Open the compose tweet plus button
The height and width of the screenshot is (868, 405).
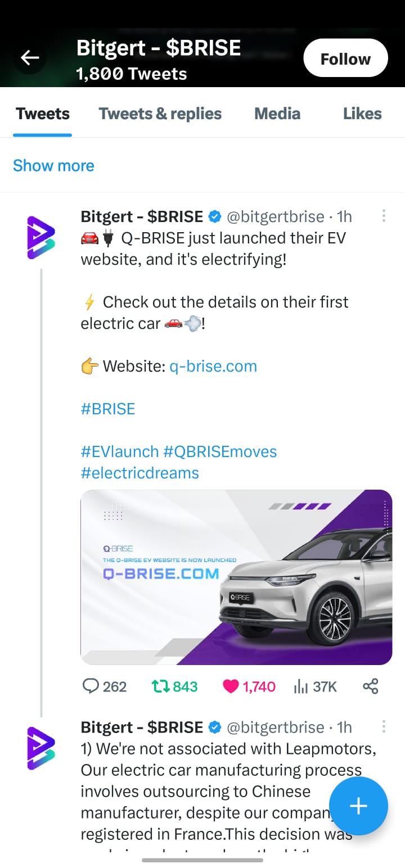[358, 806]
